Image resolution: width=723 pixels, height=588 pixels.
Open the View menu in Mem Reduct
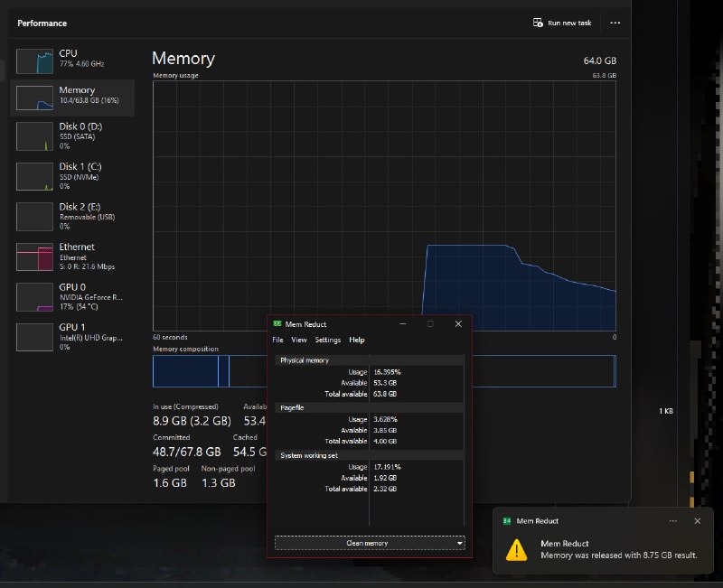[299, 341]
